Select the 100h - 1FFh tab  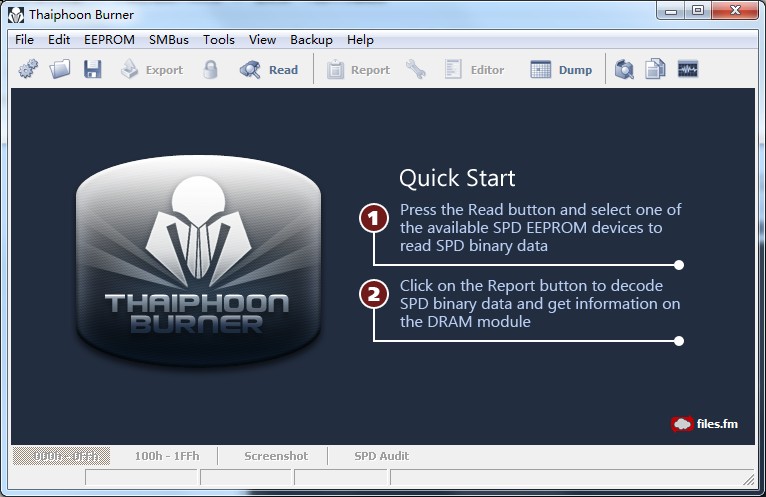point(167,456)
